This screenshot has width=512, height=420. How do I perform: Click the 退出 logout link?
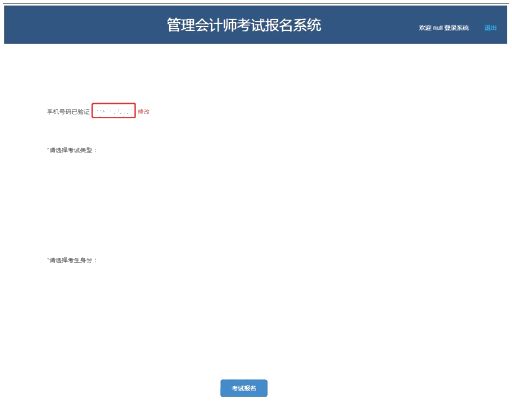[x=490, y=28]
